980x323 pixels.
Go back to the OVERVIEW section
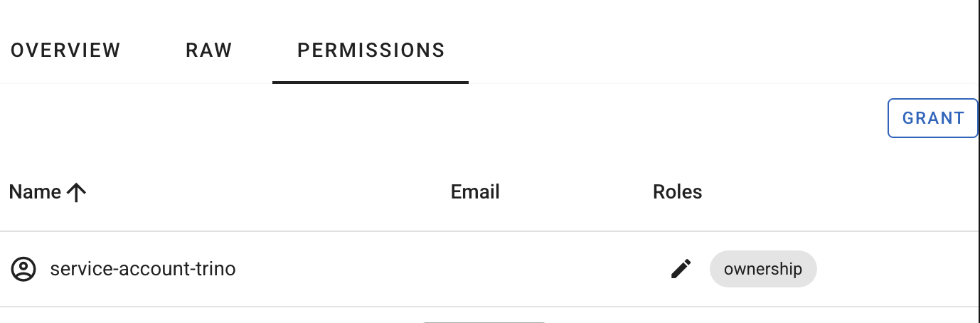tap(65, 51)
